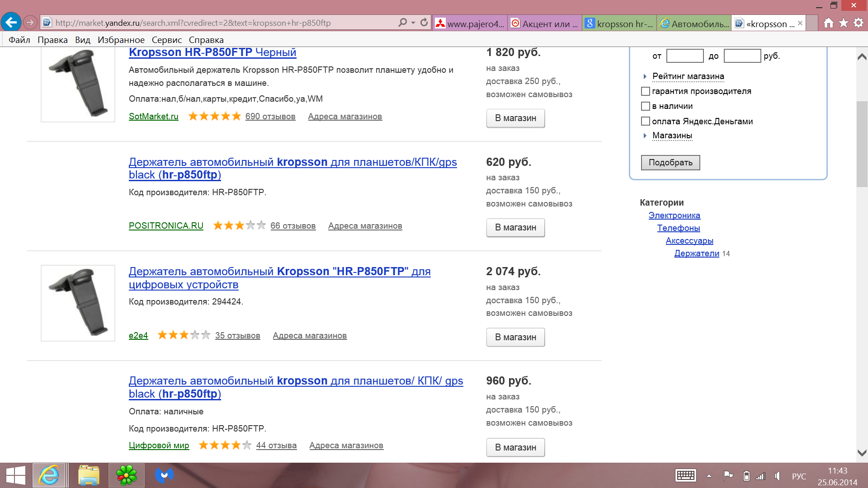Tick the в наличии checkbox
The height and width of the screenshot is (488, 868).
(646, 106)
